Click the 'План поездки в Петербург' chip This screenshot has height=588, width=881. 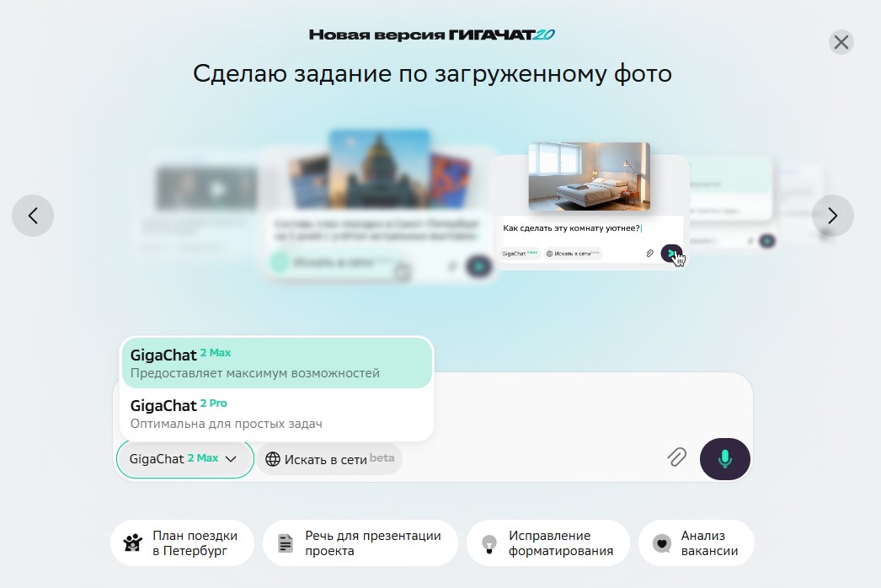tap(182, 543)
